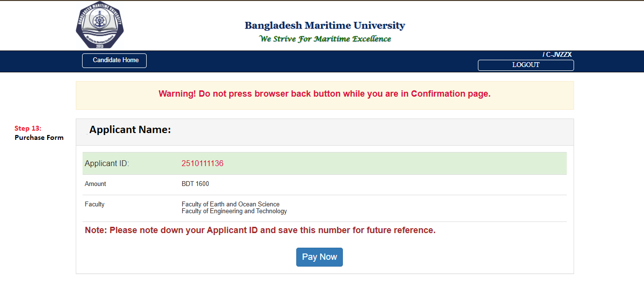Click the browser back button warning banner

324,94
